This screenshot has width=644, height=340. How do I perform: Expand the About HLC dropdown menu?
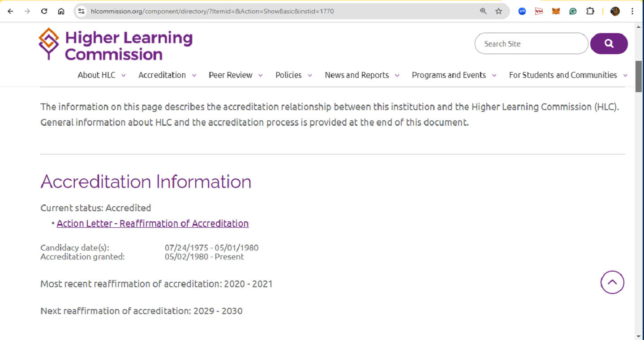tap(101, 75)
